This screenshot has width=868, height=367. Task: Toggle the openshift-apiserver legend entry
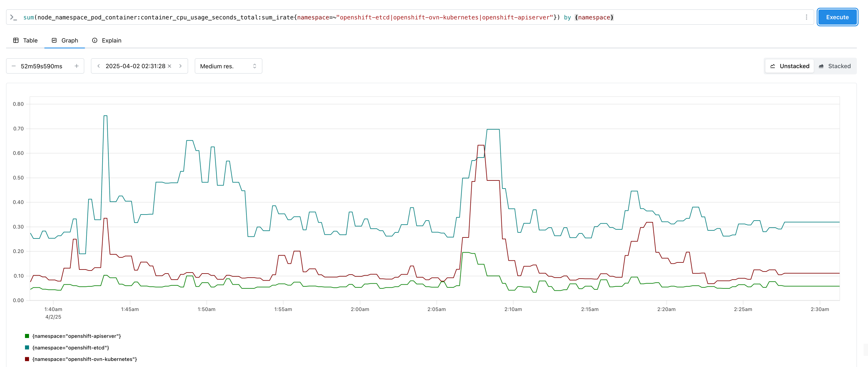tap(76, 336)
